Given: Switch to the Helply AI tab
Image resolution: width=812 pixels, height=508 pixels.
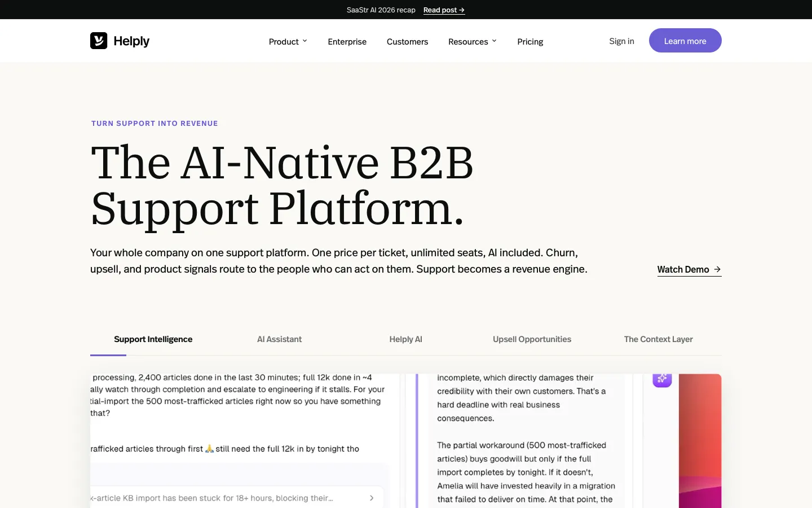Looking at the screenshot, I should 406,339.
